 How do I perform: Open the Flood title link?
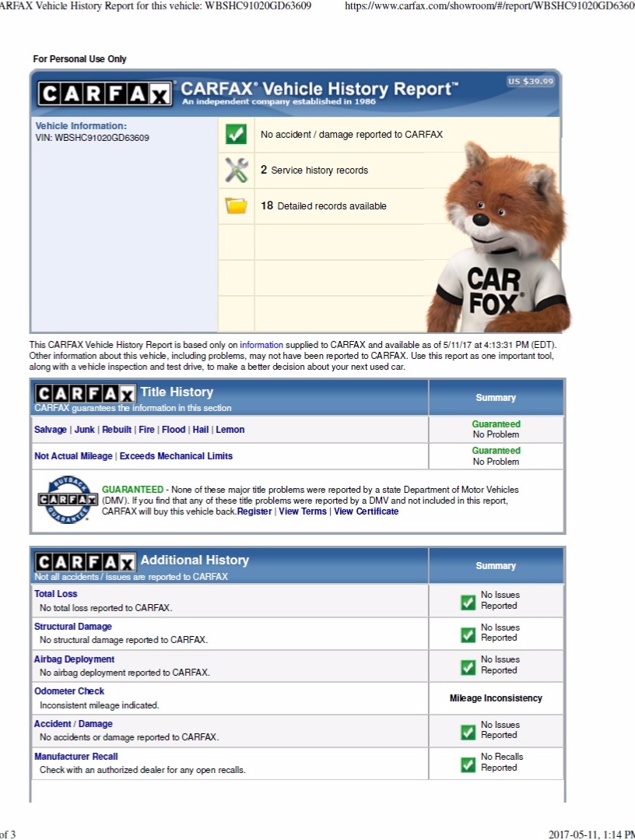click(x=174, y=430)
